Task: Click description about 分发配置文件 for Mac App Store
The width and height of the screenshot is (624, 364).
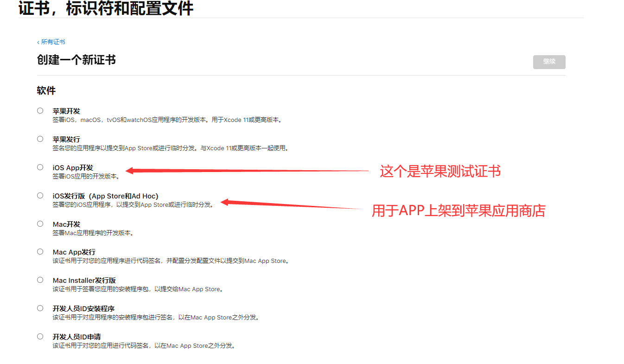Action: click(172, 261)
